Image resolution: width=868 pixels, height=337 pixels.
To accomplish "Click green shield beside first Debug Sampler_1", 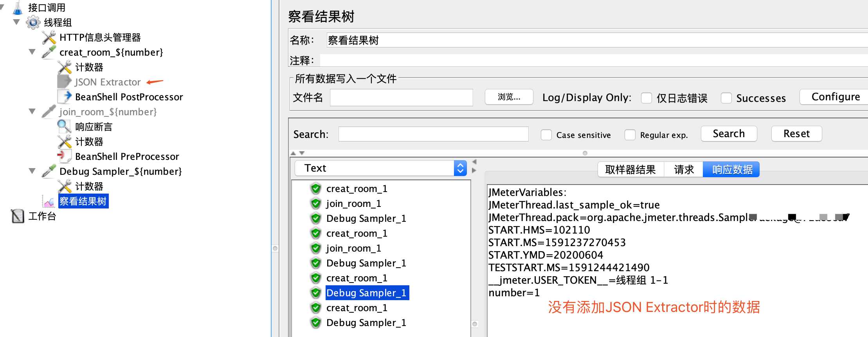I will click(316, 219).
